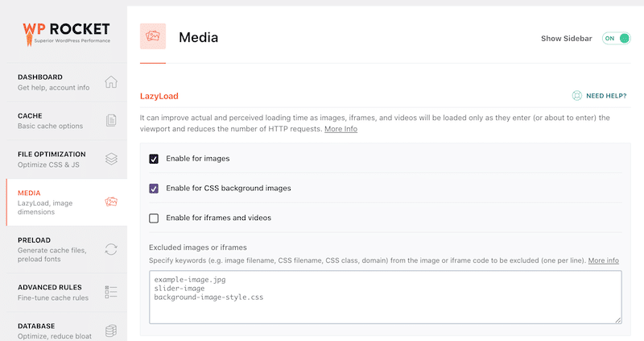Enable LazyLoad for iframes and videos
The image size is (644, 341).
[154, 218]
